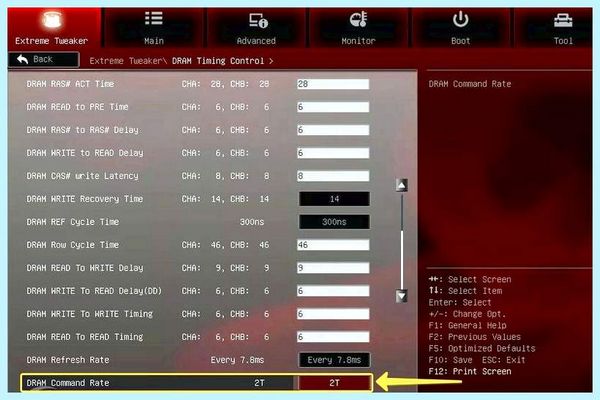
Task: Switch to the Boot menu label
Action: click(x=460, y=41)
